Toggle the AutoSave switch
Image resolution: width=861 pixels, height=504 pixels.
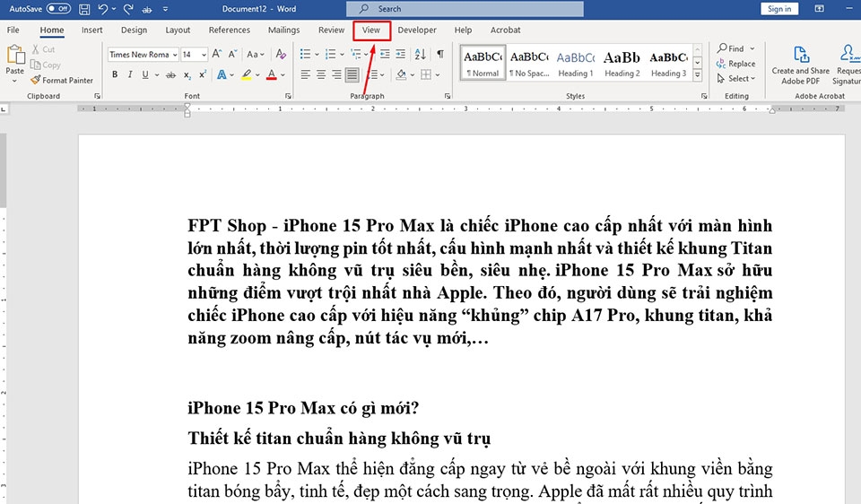(59, 9)
